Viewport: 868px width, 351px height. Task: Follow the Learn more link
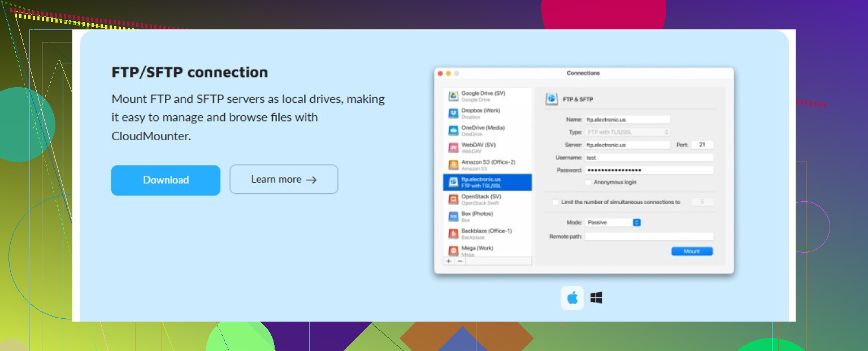click(x=284, y=180)
